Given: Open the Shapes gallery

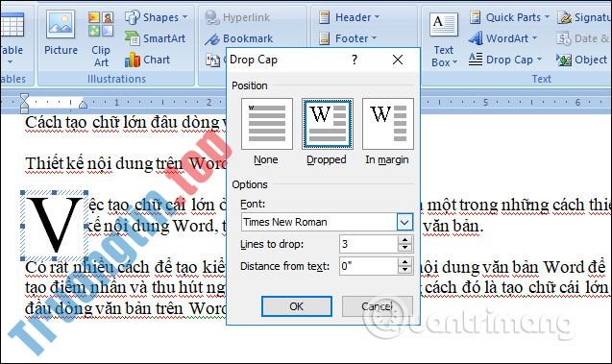Looking at the screenshot, I should pyautogui.click(x=157, y=17).
